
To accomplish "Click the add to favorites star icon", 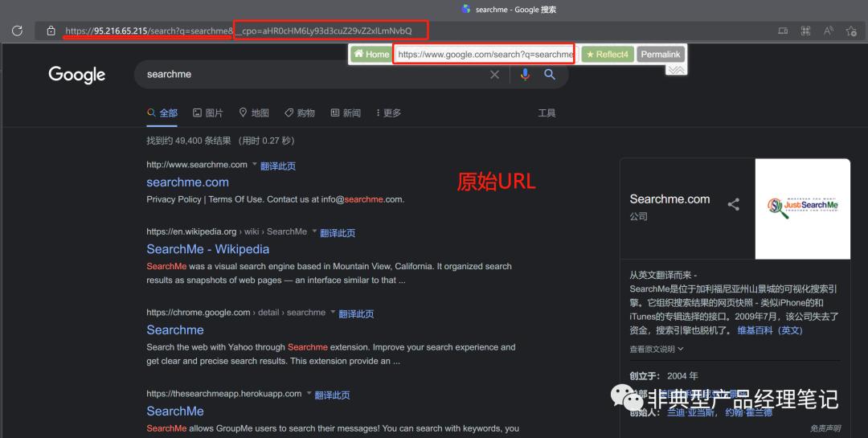I will point(851,31).
